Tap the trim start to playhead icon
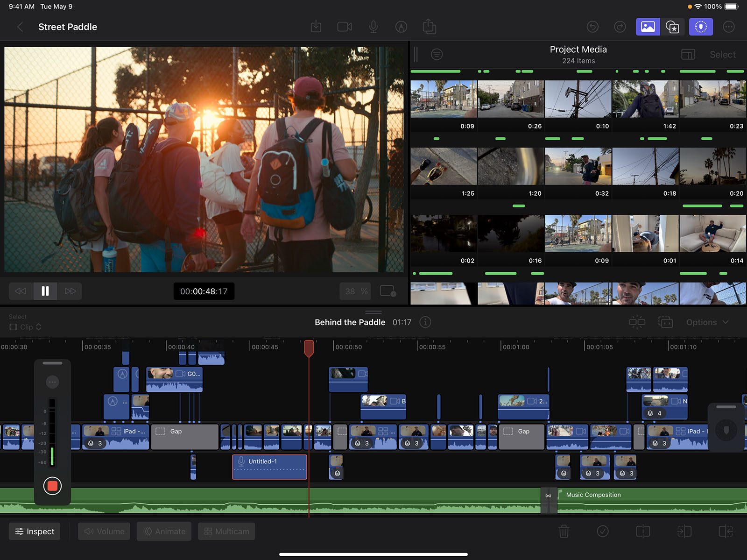The height and width of the screenshot is (560, 747). (x=684, y=532)
